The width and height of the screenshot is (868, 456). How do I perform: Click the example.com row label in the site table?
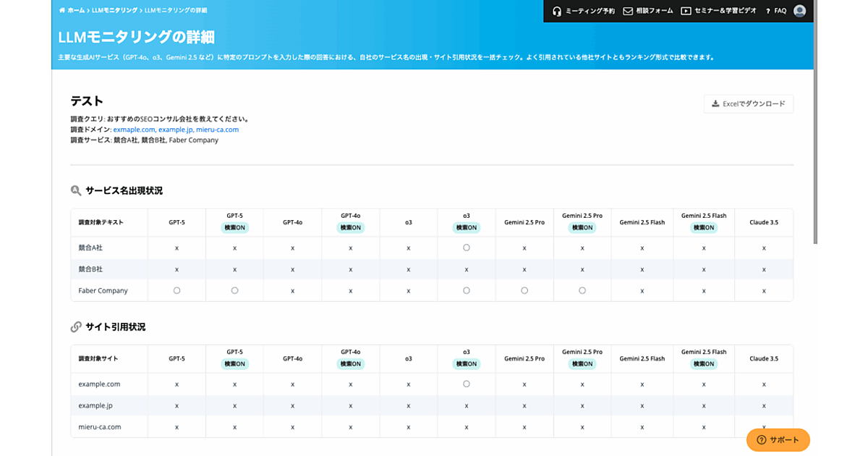(x=99, y=384)
